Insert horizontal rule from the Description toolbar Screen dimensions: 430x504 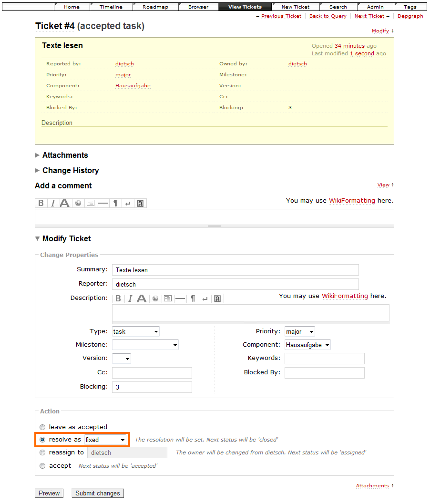pos(180,298)
